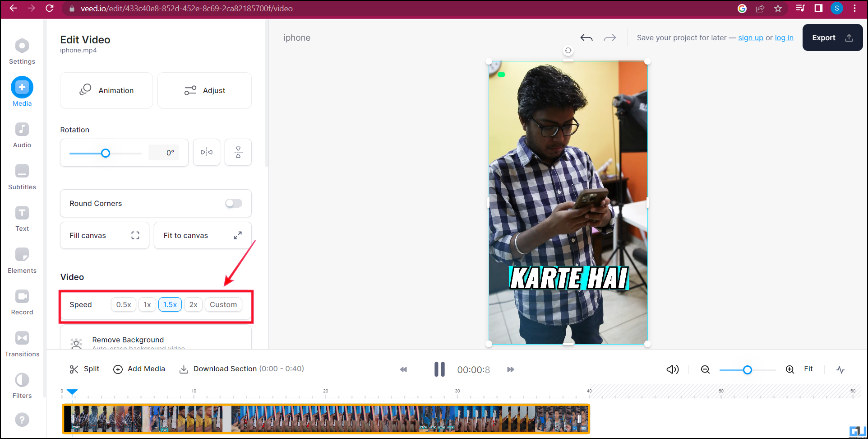868x439 pixels.
Task: Switch to the Settings panel
Action: 22,50
